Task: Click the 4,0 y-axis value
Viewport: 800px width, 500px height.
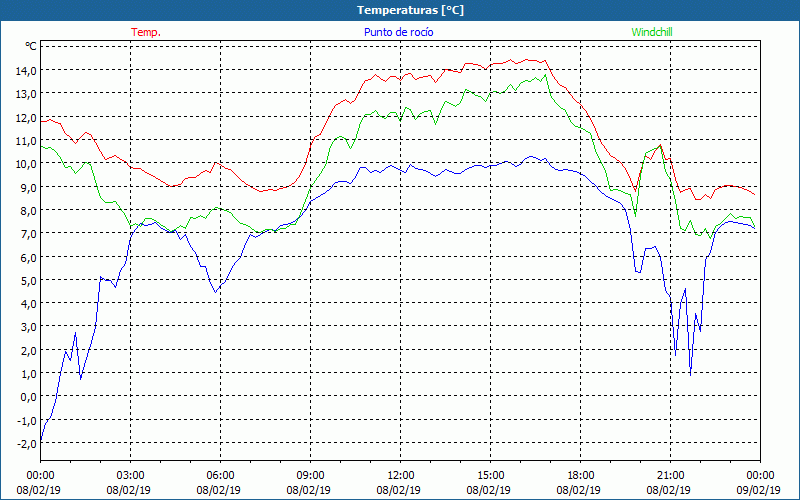Action: [28, 304]
